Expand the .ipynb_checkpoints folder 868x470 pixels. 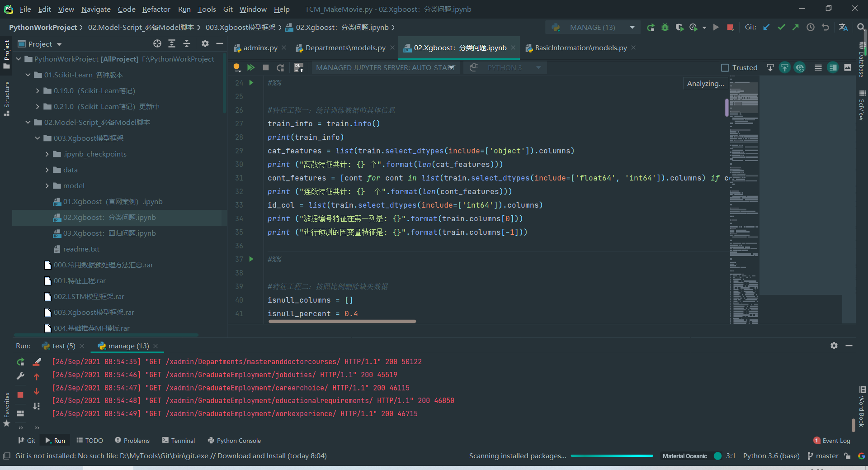[47, 154]
